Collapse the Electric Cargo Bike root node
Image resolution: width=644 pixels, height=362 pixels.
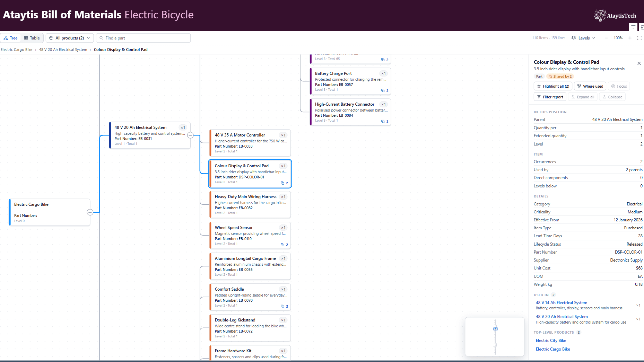90,212
